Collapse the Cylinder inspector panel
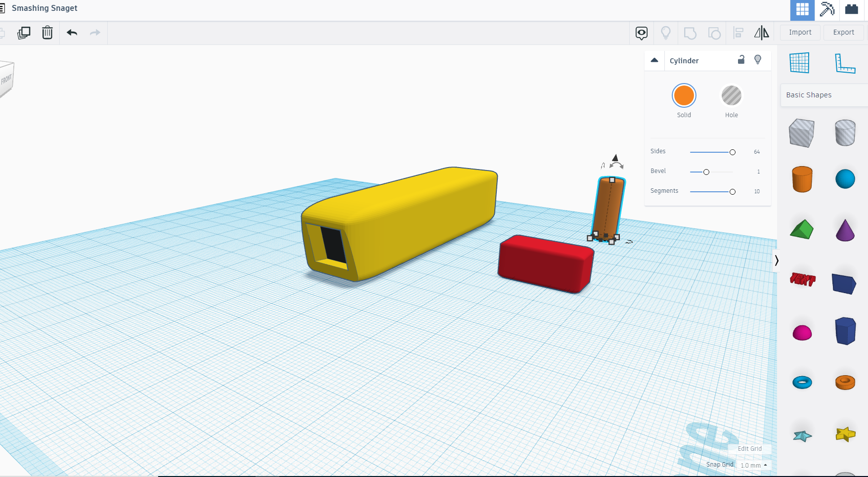 coord(654,60)
